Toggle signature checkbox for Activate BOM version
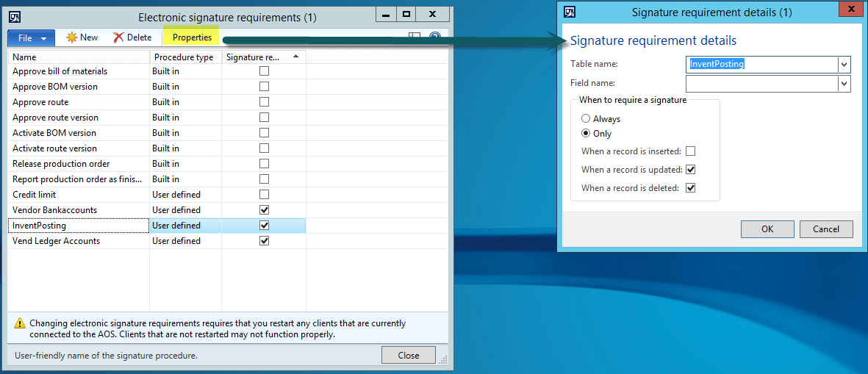This screenshot has width=868, height=374. (x=264, y=133)
